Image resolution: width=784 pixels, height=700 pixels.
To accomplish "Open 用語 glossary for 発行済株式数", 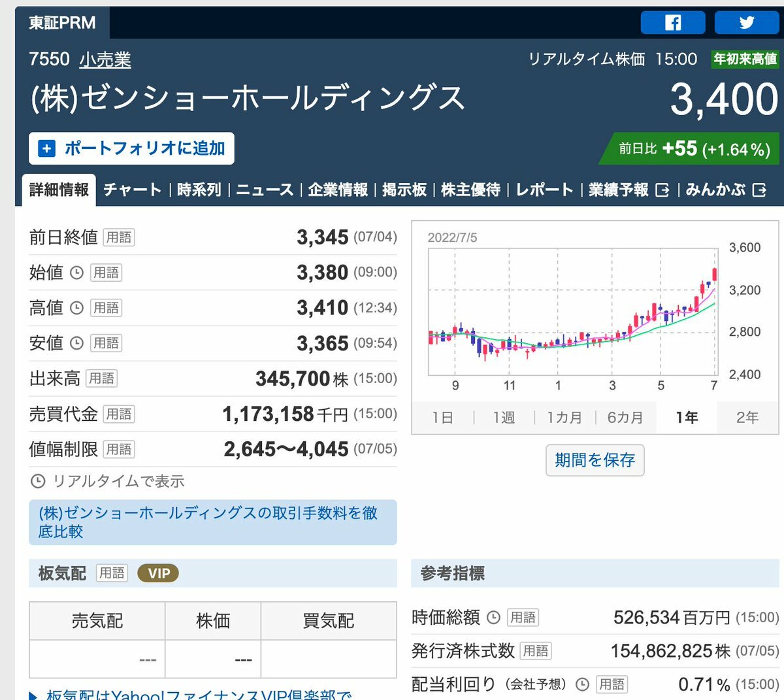I will point(536,651).
